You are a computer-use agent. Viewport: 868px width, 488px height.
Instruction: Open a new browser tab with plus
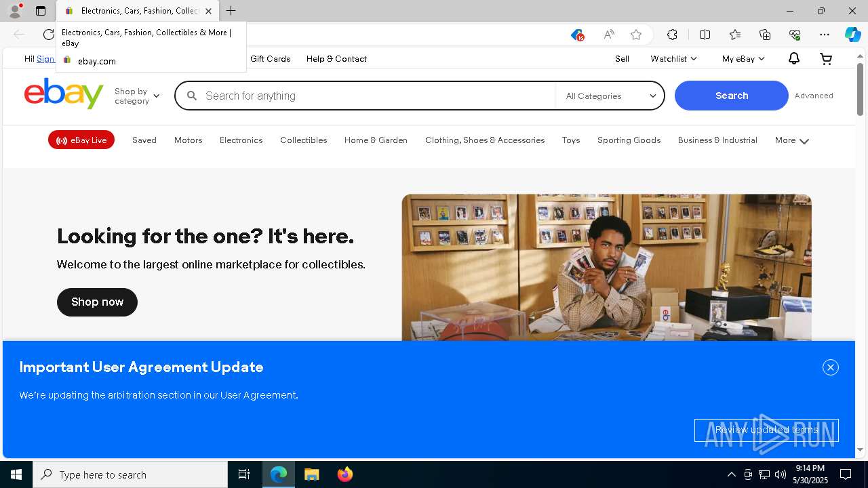pos(231,11)
